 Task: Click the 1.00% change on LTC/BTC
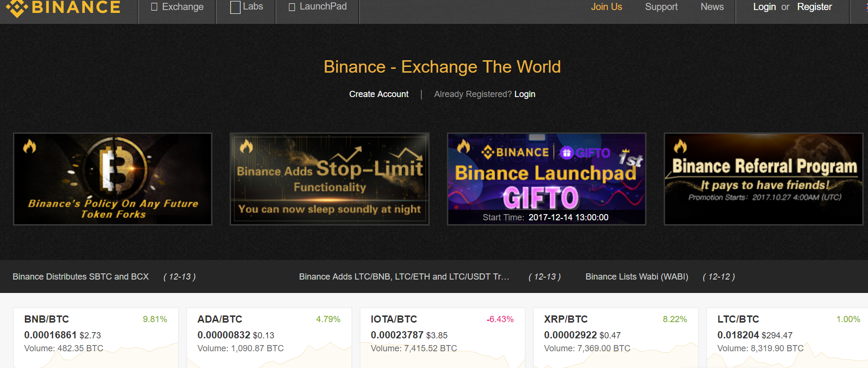pyautogui.click(x=848, y=319)
